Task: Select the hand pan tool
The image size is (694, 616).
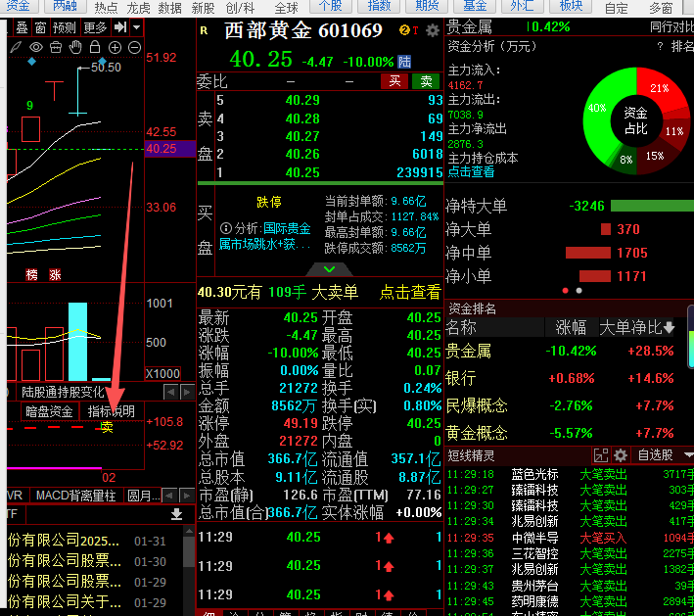Action: tap(75, 47)
